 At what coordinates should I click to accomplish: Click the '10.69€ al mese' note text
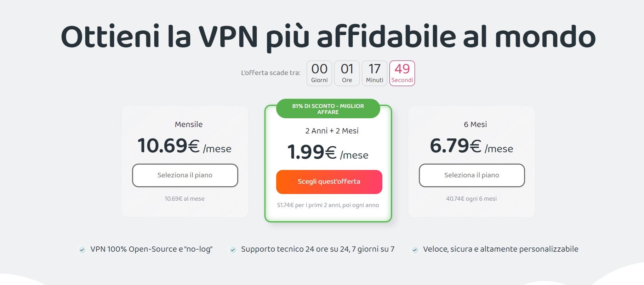coord(185,199)
